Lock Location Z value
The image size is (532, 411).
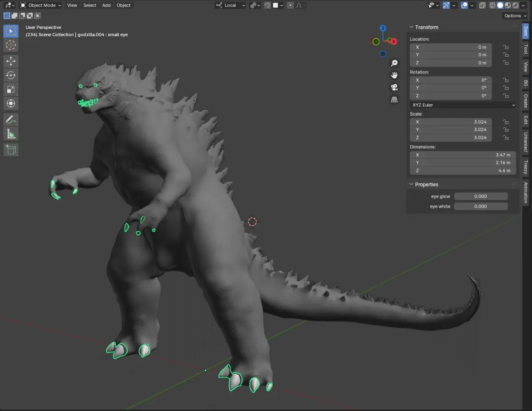pyautogui.click(x=505, y=63)
